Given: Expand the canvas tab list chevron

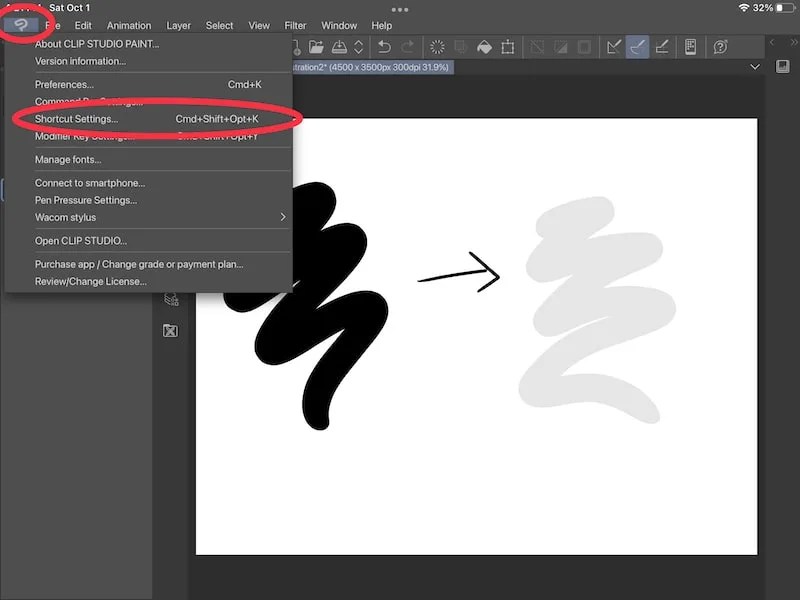Looking at the screenshot, I should pyautogui.click(x=755, y=67).
